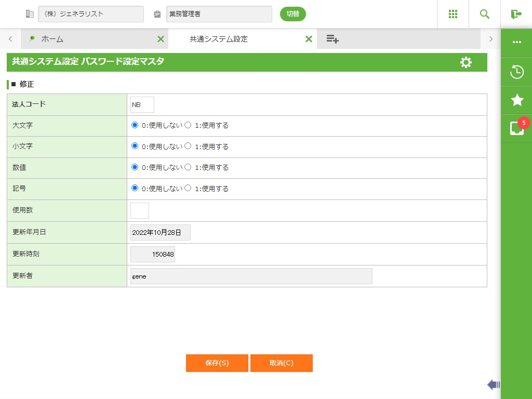Select '1:使用する' for 大文字
The image size is (532, 399).
click(x=188, y=125)
